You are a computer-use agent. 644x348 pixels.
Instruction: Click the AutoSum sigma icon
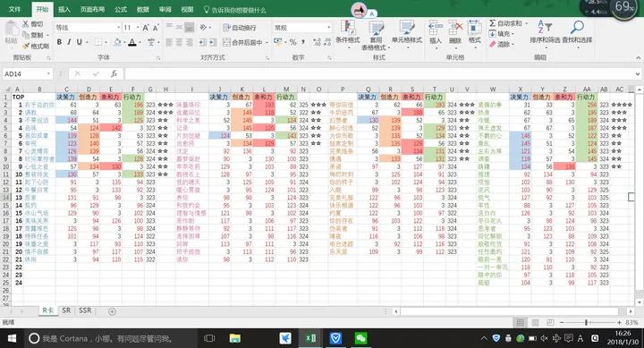click(x=493, y=23)
